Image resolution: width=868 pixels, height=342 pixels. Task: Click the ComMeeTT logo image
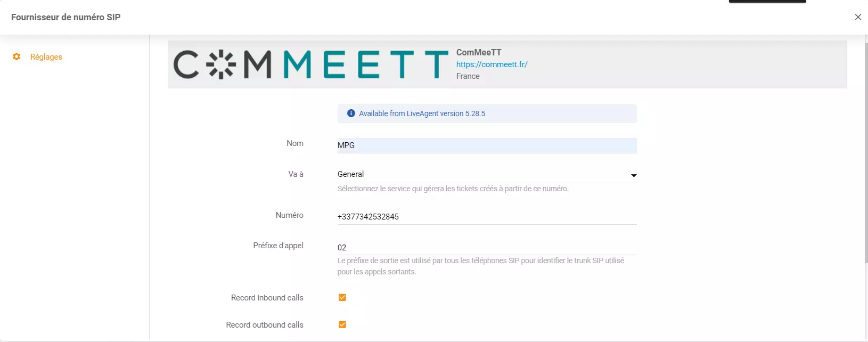pos(311,64)
